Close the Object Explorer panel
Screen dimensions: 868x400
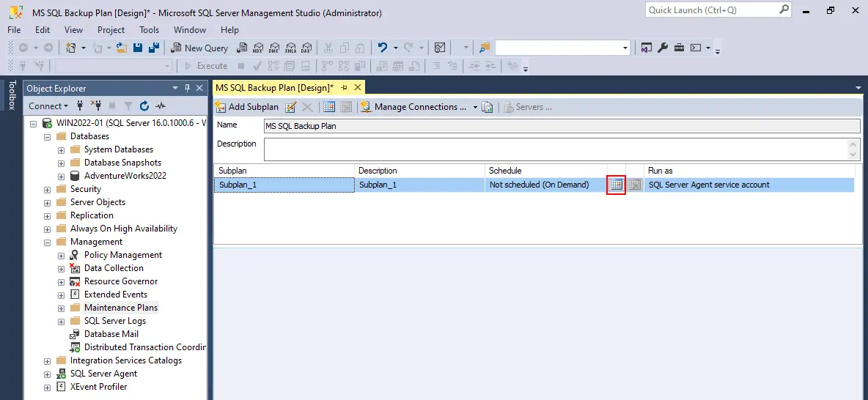(x=199, y=88)
